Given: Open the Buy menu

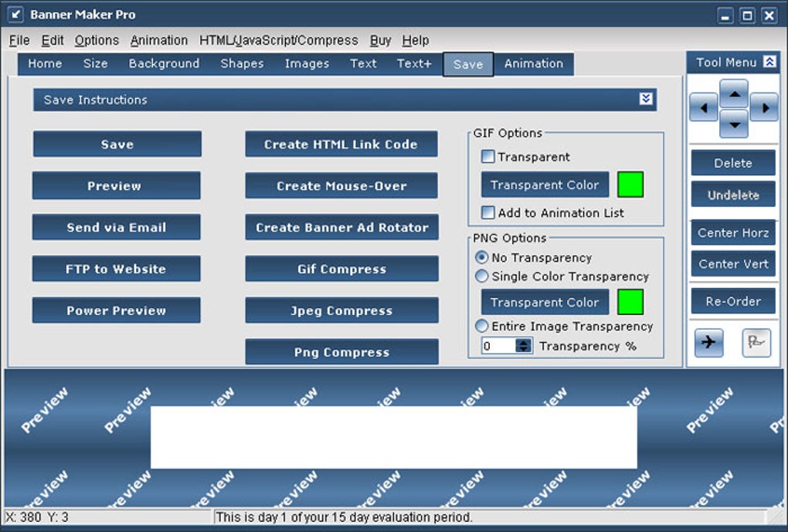Looking at the screenshot, I should coord(380,40).
